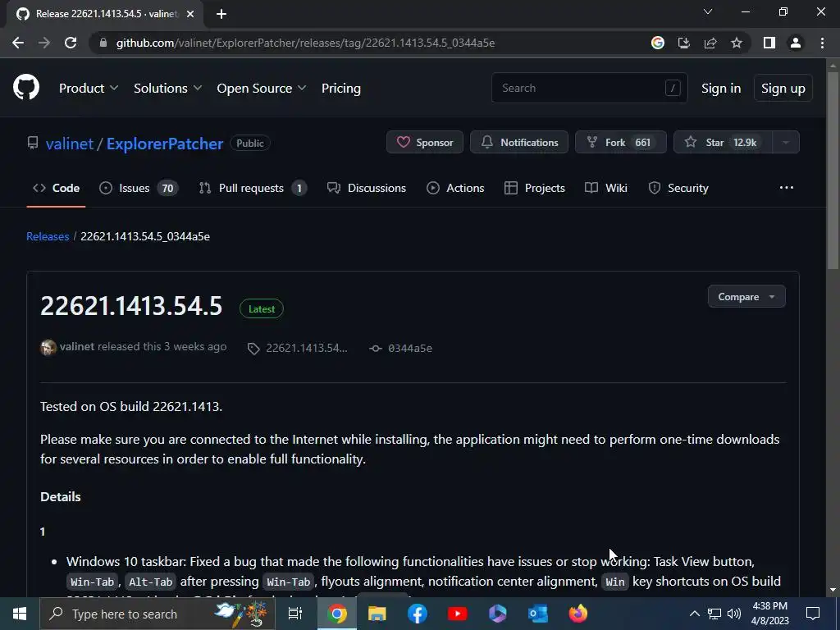Open the Chrome profile icon
The image size is (840, 630).
click(796, 43)
